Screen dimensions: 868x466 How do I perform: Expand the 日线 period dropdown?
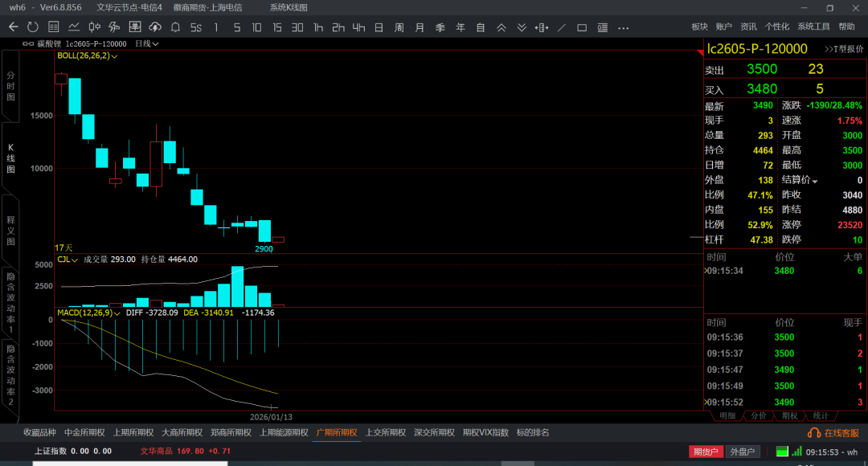(x=146, y=43)
